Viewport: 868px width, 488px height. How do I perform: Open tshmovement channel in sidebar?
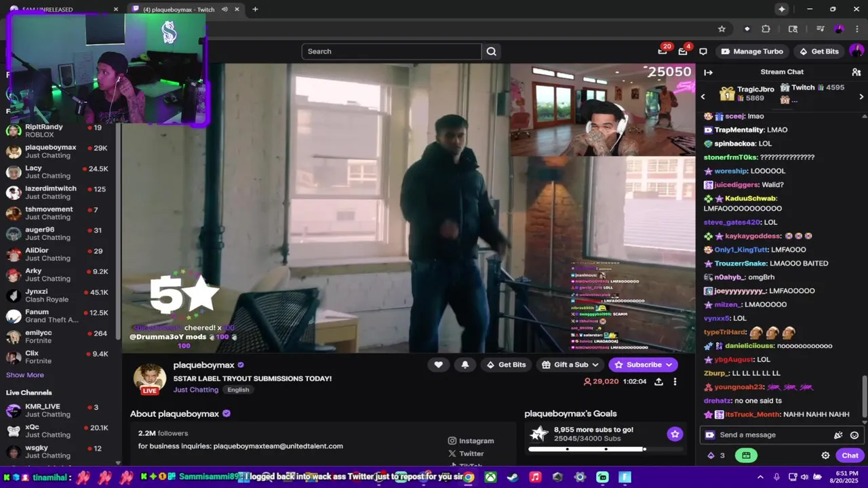pyautogui.click(x=60, y=213)
